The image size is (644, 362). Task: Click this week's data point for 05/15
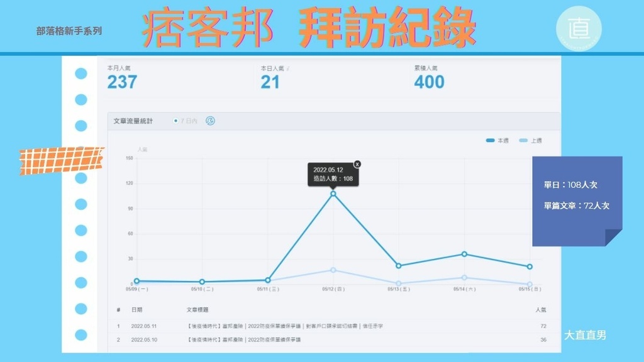point(530,266)
